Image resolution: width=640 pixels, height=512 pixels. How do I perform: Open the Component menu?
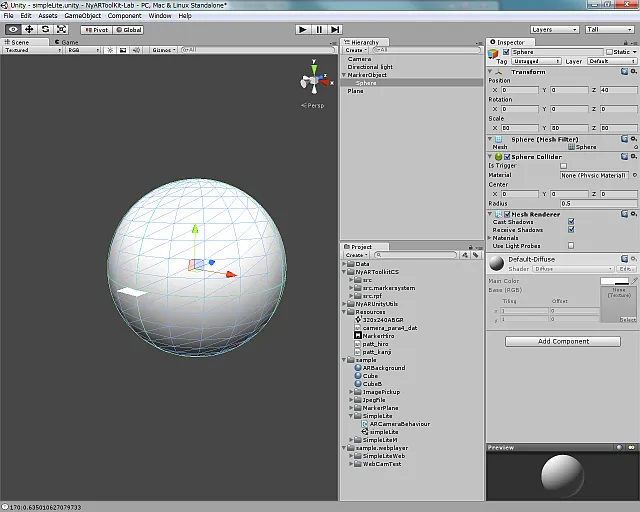click(x=124, y=16)
